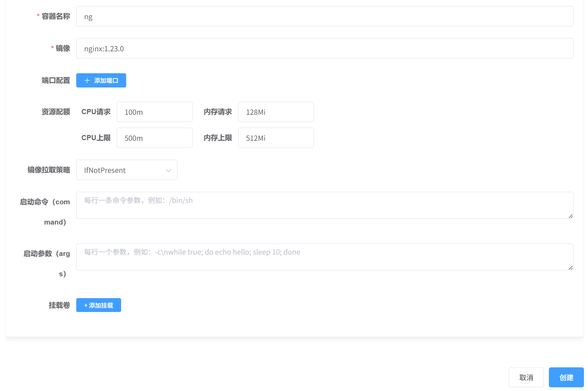Focus the startup args textarea
The image size is (588, 391).
coord(324,257)
